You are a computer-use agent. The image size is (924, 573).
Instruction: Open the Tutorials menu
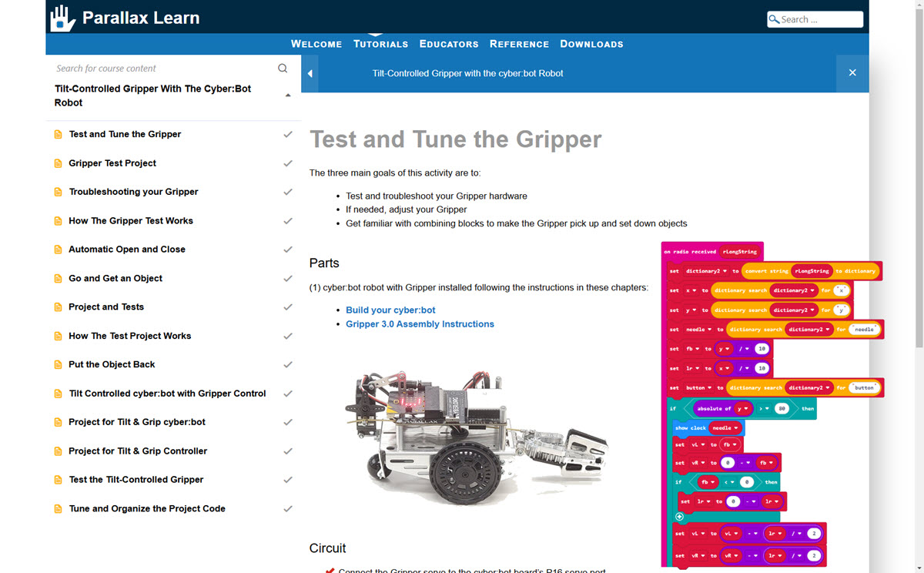380,44
